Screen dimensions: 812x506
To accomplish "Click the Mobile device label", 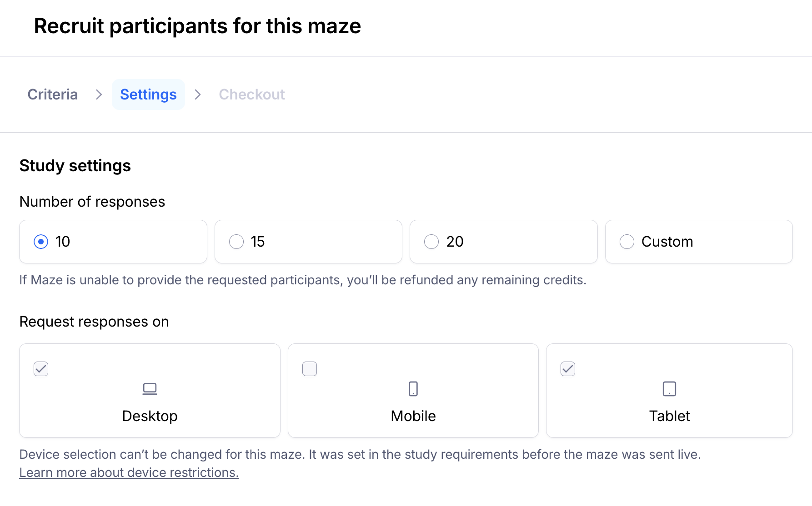I will 413,416.
